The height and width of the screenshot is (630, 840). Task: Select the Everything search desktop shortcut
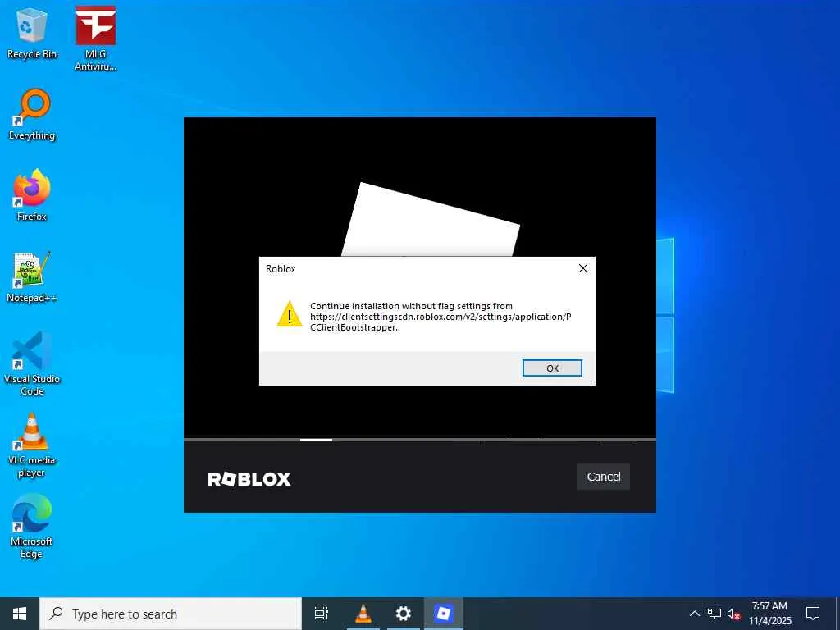tap(32, 115)
